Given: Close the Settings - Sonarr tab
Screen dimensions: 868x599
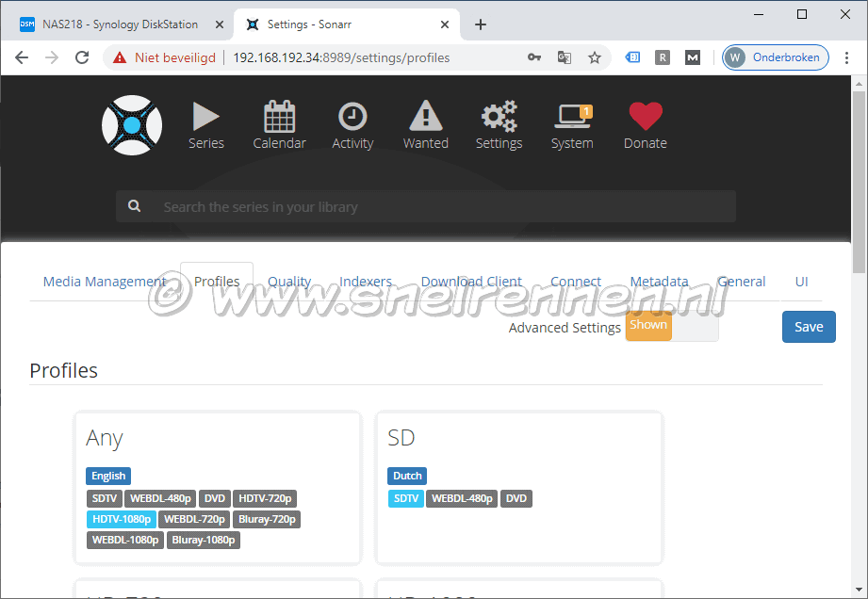Looking at the screenshot, I should coord(445,24).
